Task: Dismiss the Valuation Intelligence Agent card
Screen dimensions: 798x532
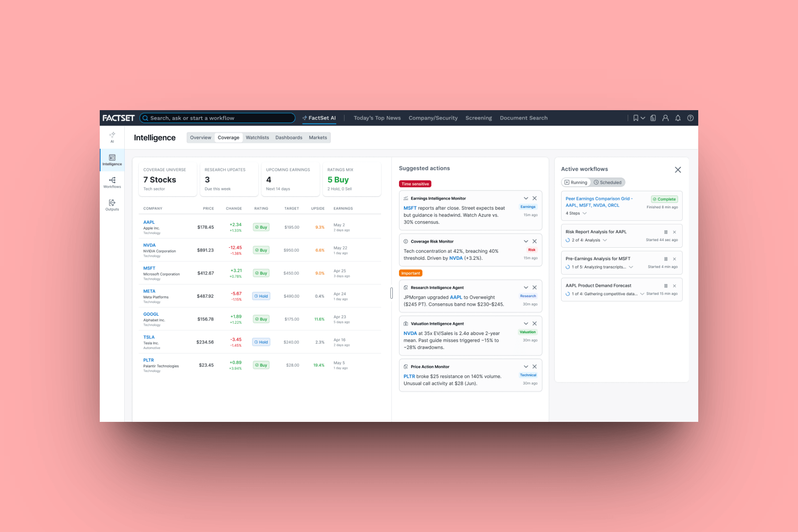Action: click(x=534, y=324)
